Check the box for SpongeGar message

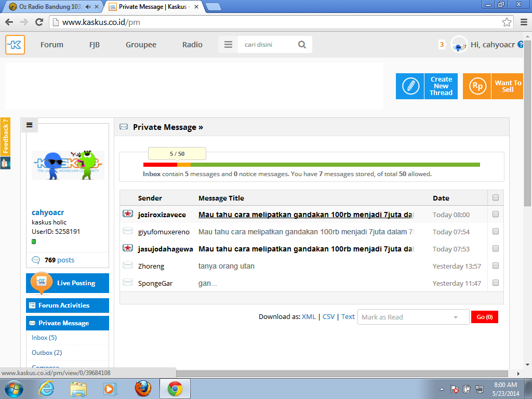[495, 283]
